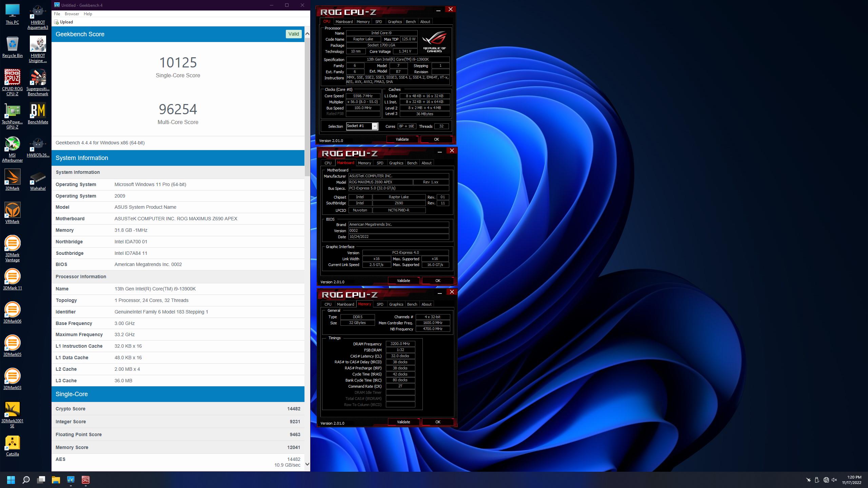Click the Upload toolbar button
Image resolution: width=868 pixels, height=488 pixels.
click(64, 22)
